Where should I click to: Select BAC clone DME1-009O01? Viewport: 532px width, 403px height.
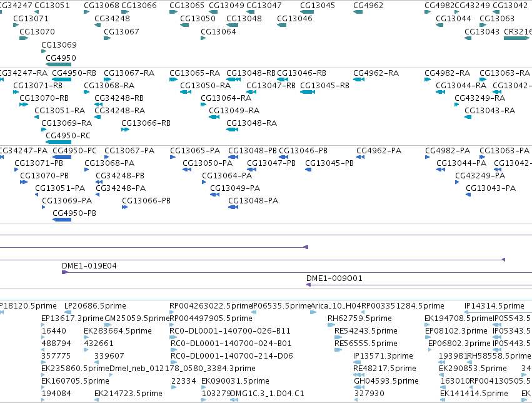[x=334, y=278]
